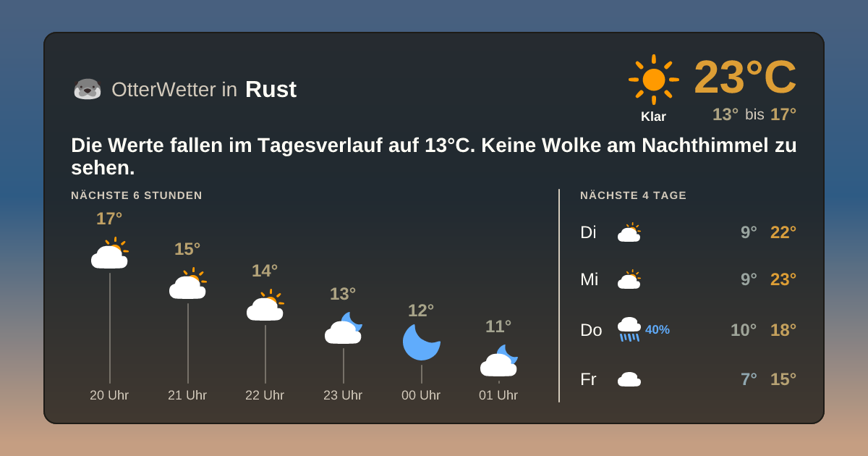The width and height of the screenshot is (868, 456).
Task: Click the 20 Uhr time label
Action: tap(109, 395)
